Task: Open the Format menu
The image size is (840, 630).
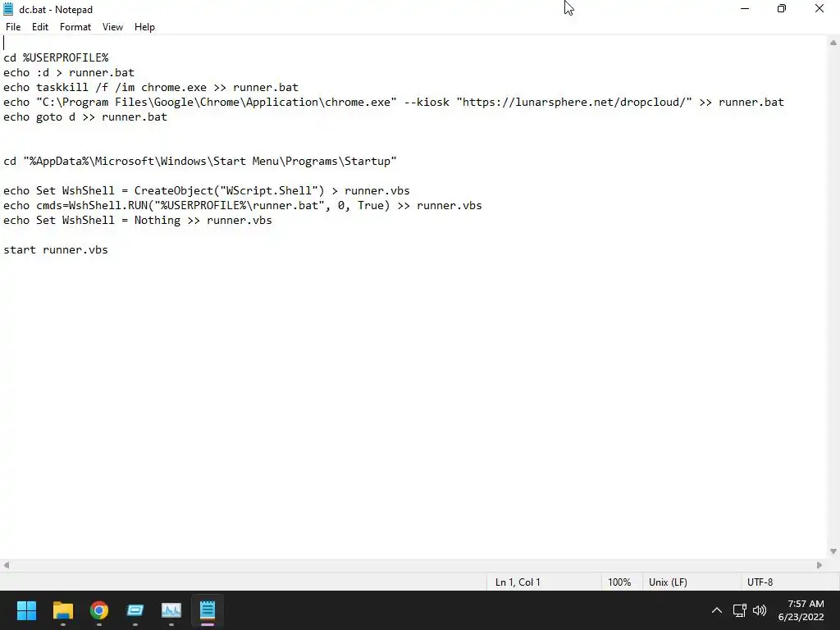Action: click(75, 27)
